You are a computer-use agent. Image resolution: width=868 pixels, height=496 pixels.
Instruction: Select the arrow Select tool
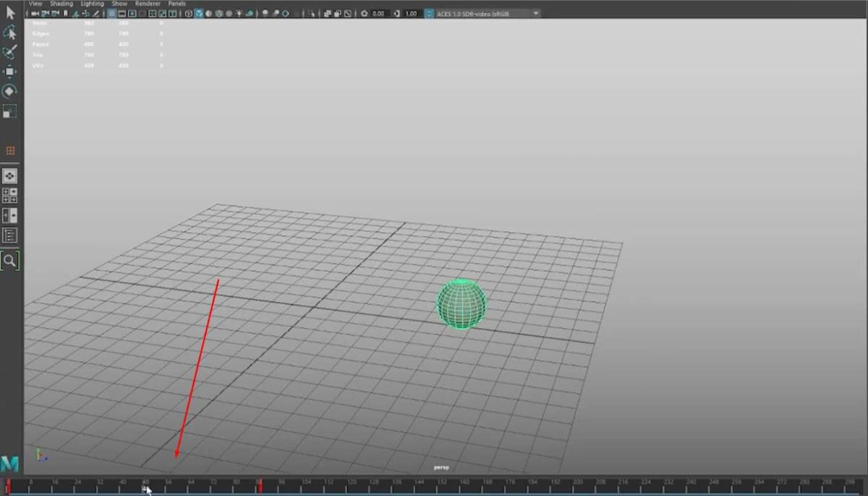(10, 13)
